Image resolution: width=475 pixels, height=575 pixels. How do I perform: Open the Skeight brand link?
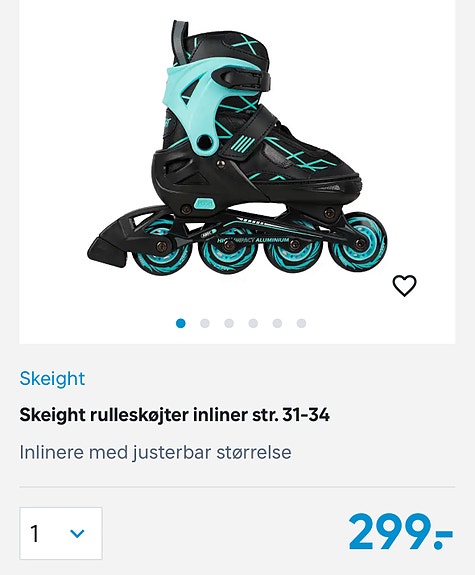[52, 378]
